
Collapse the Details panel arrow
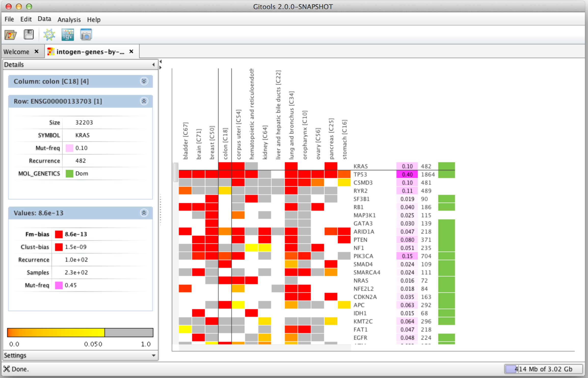[153, 65]
